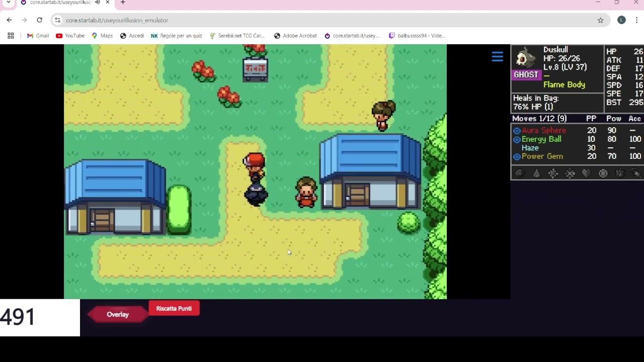Go back with browser back arrow

pos(10,20)
